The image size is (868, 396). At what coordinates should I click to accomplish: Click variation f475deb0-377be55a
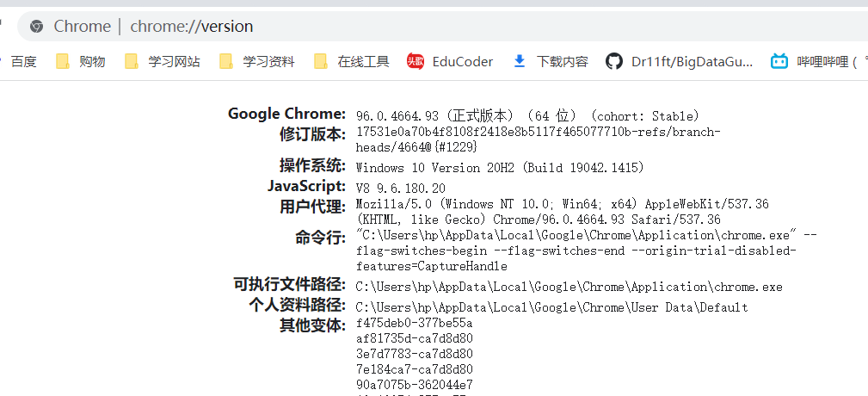pyautogui.click(x=414, y=323)
